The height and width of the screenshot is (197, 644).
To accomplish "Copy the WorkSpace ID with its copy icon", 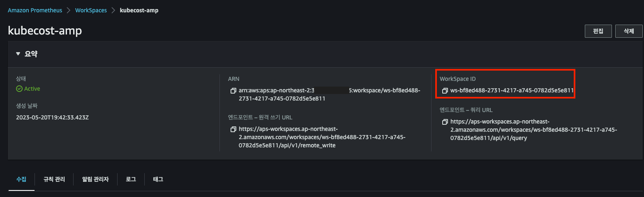I will 445,91.
